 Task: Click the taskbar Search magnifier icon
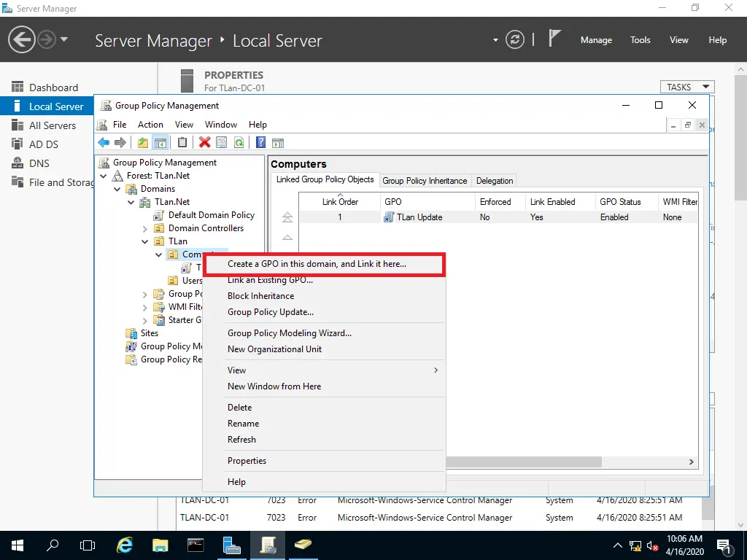click(x=53, y=545)
